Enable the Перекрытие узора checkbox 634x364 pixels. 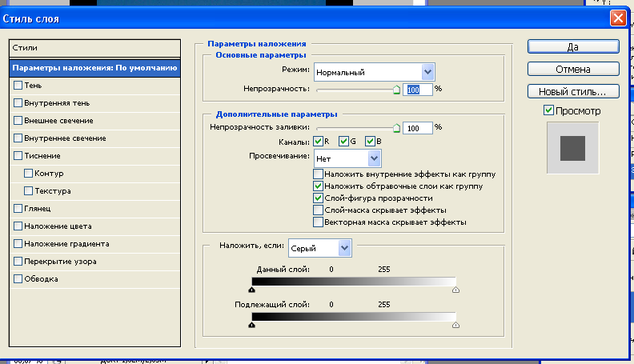click(x=18, y=262)
